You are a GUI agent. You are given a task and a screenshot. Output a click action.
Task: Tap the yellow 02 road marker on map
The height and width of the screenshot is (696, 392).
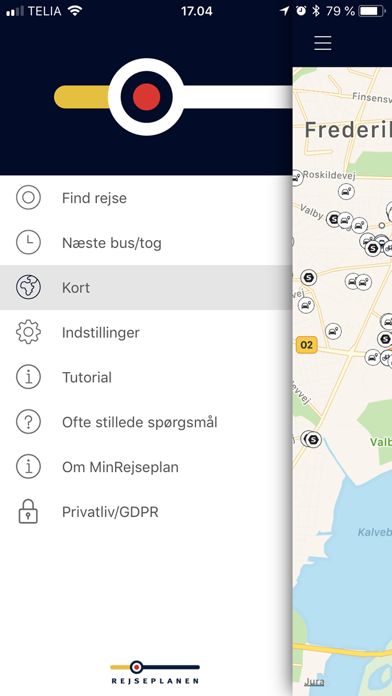(x=306, y=344)
